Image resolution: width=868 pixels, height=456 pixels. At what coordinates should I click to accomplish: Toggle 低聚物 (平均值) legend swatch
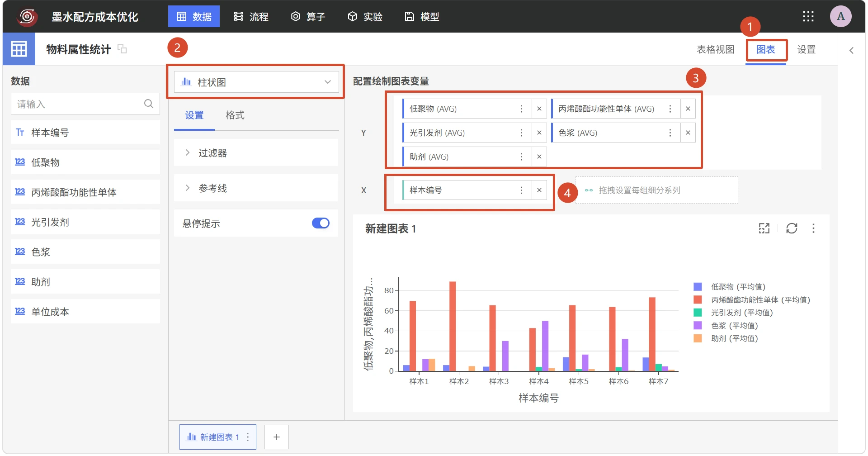pos(698,287)
